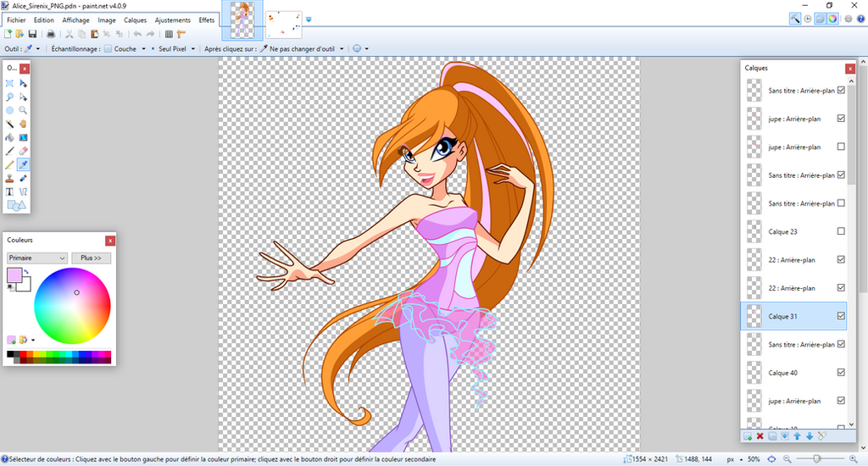Screen dimensions: 868x466
Task: Select the Gradient tool
Action: 23,137
